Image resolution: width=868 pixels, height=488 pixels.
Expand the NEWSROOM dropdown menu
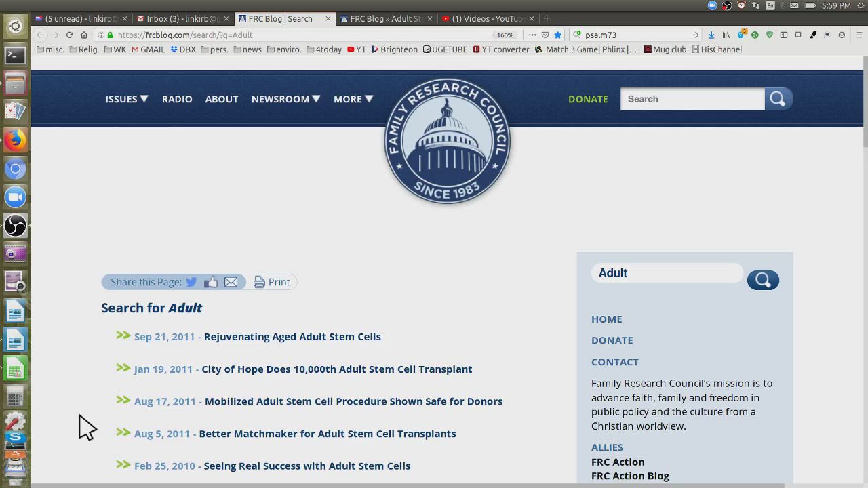pos(285,99)
